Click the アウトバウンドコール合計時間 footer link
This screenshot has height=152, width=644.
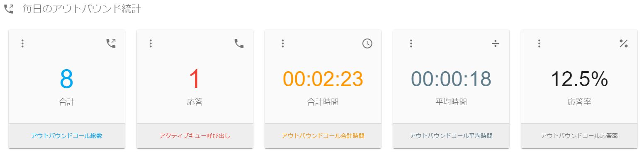click(x=323, y=136)
